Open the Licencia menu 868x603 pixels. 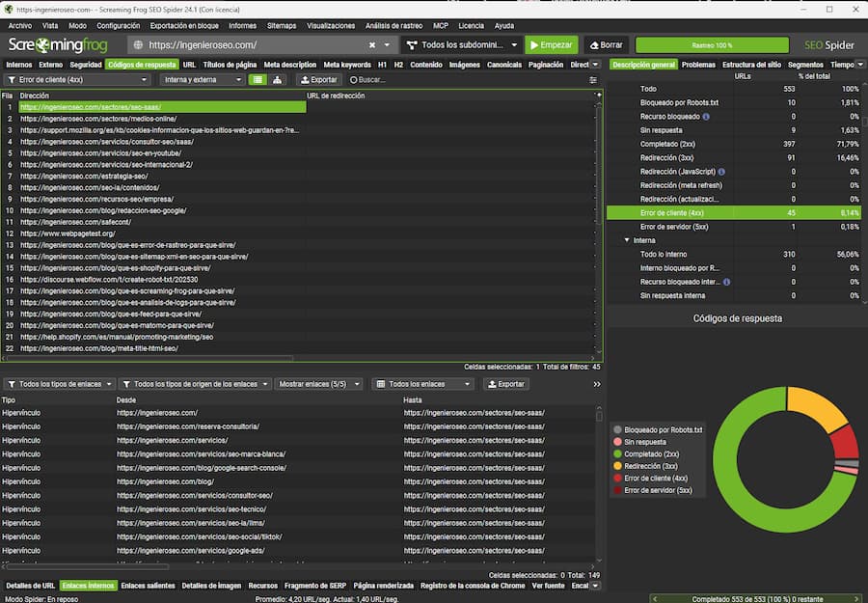[471, 25]
